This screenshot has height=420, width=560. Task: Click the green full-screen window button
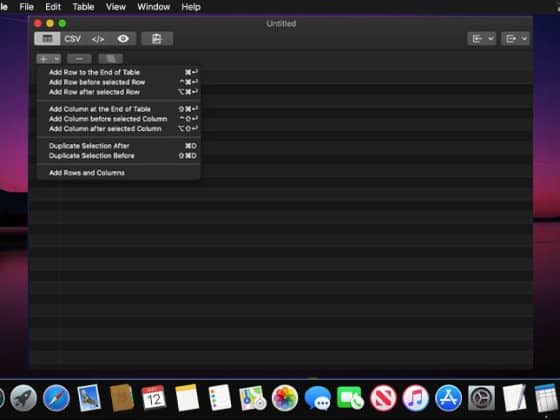click(62, 24)
